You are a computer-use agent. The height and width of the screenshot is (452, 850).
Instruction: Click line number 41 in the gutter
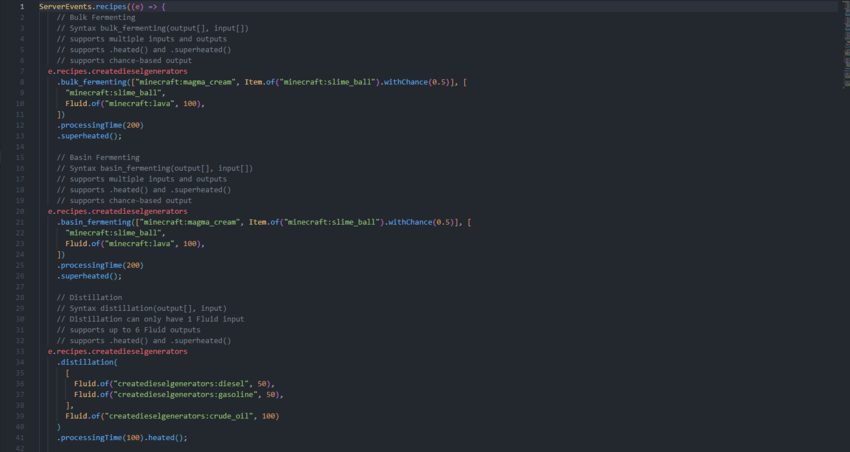[21, 437]
